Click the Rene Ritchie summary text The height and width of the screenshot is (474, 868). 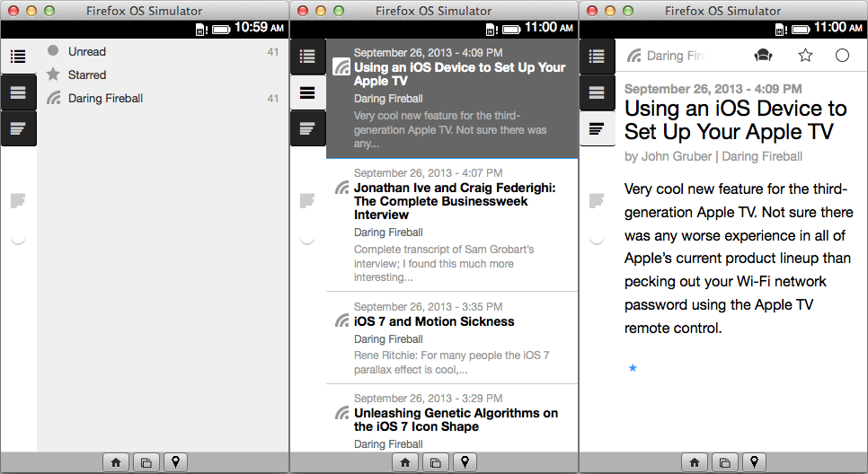451,363
